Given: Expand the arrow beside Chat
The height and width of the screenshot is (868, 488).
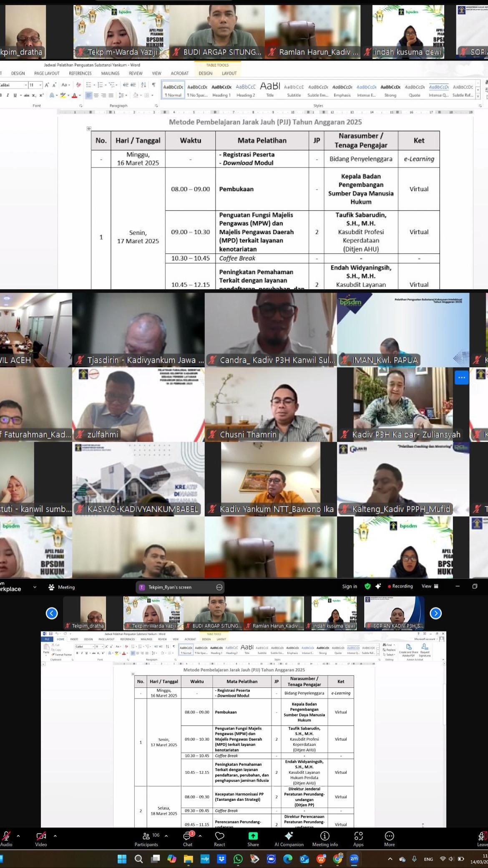Looking at the screenshot, I should [x=200, y=836].
